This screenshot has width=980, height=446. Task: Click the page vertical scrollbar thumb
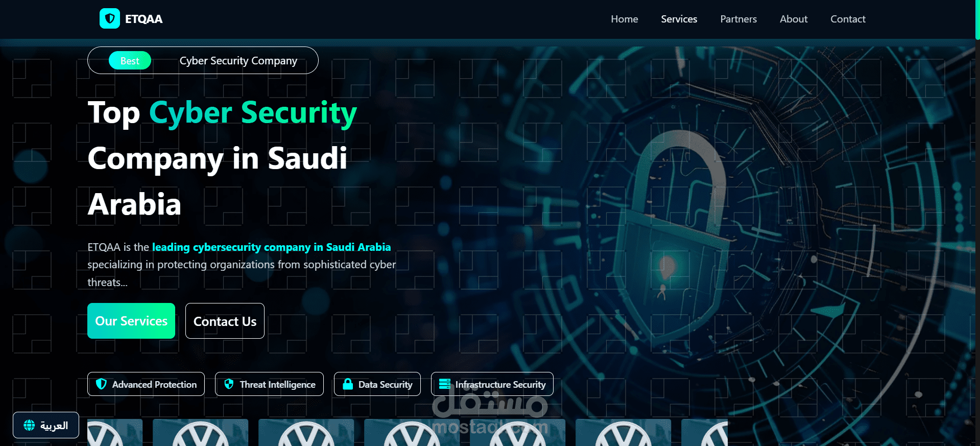point(977,19)
